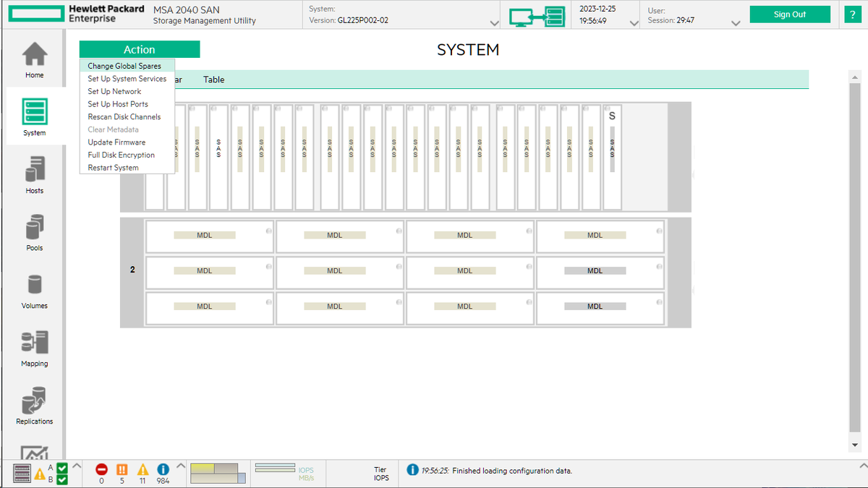Choose Set Up Network option
The width and height of the screenshot is (868, 488).
[x=127, y=91]
